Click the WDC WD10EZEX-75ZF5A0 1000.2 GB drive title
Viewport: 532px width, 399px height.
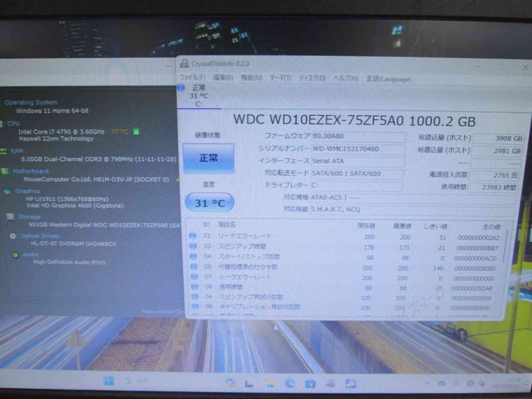(354, 120)
